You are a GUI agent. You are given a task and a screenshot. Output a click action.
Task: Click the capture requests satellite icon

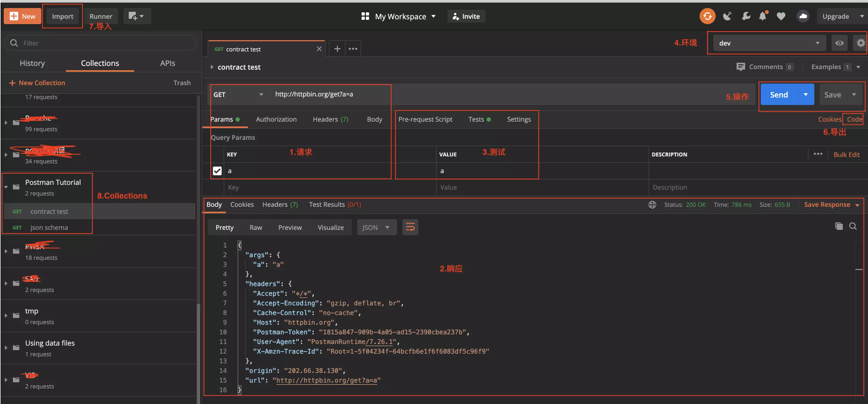727,16
